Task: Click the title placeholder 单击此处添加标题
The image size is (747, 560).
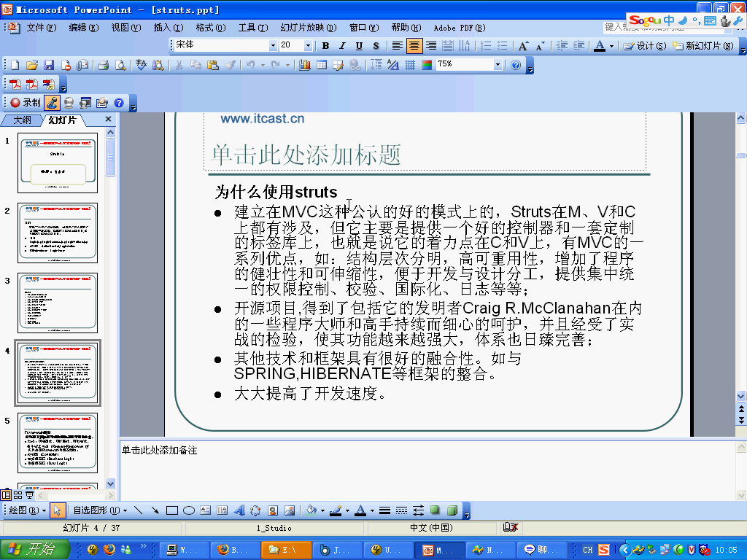Action: click(x=306, y=155)
